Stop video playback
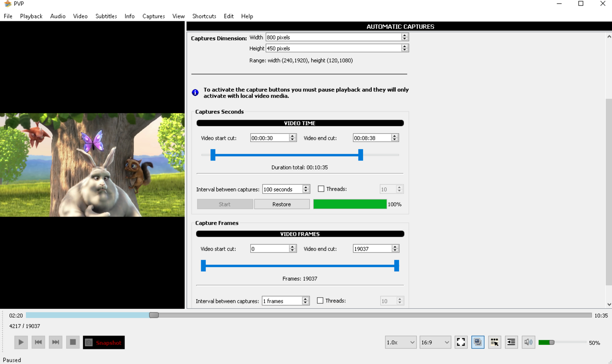The width and height of the screenshot is (612, 364). click(x=73, y=342)
